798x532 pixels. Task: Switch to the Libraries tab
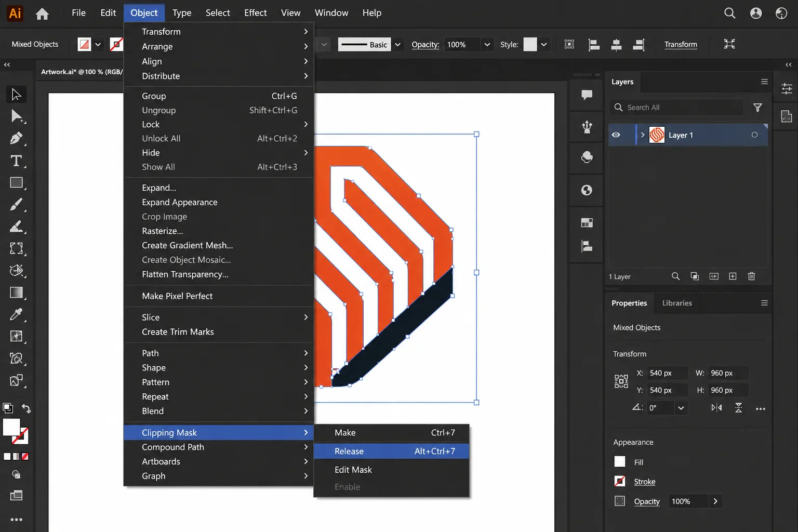coord(676,303)
